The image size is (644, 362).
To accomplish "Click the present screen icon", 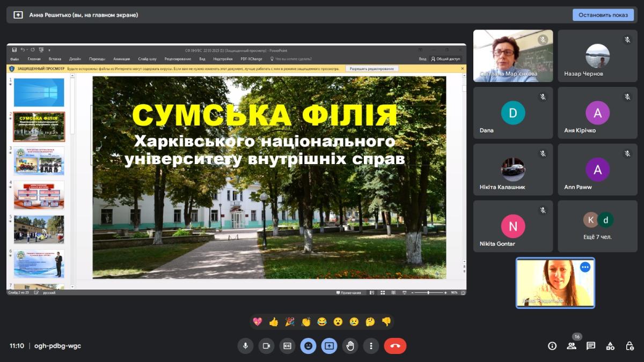I will [x=329, y=346].
